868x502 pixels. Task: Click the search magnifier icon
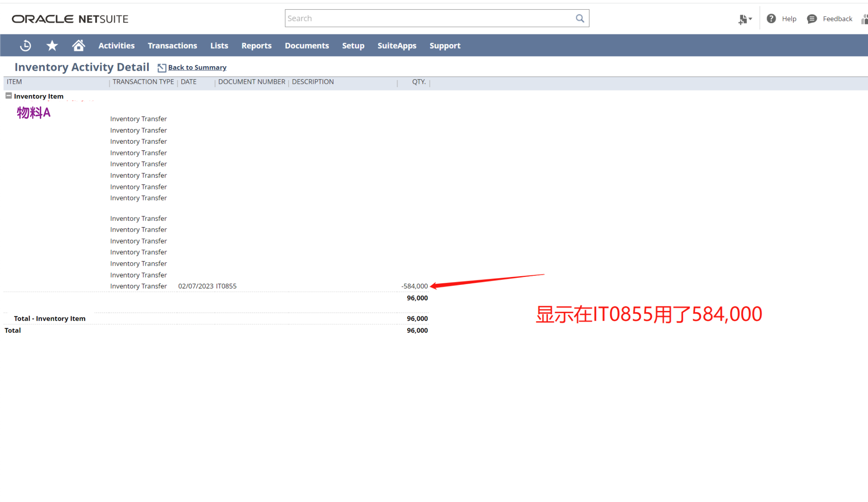coord(580,18)
